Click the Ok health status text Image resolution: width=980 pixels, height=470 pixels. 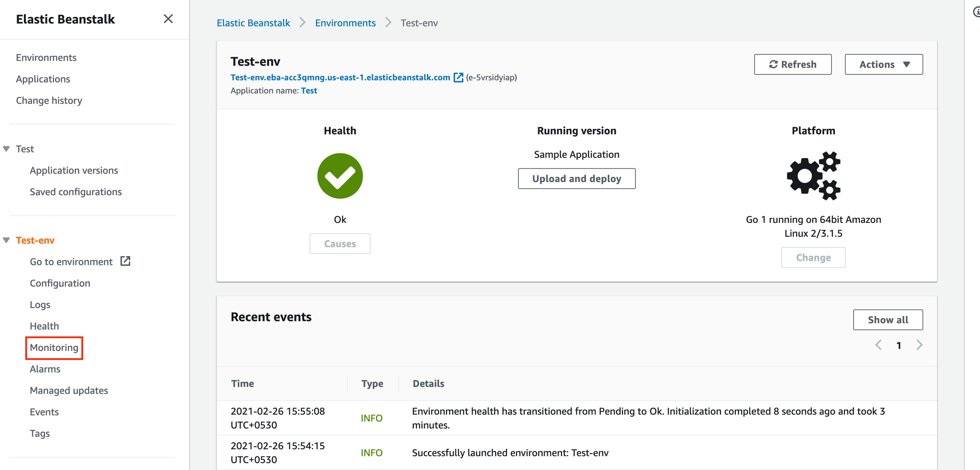(340, 219)
